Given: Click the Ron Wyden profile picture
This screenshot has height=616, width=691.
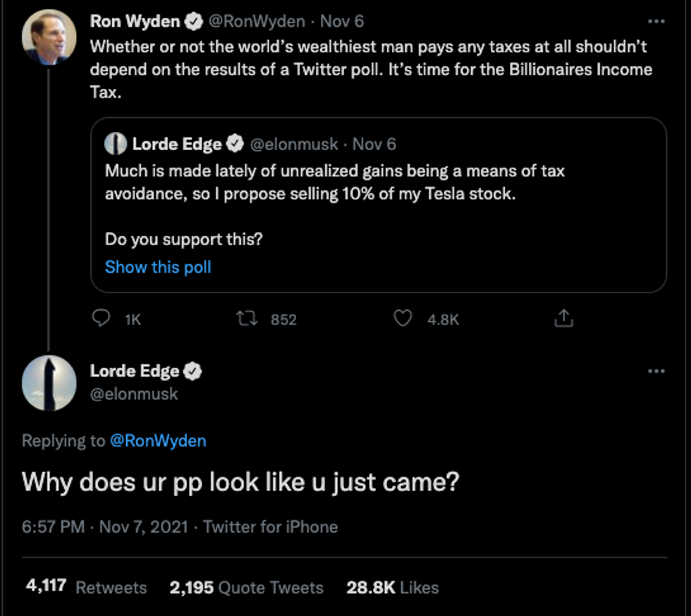Looking at the screenshot, I should pos(49,37).
